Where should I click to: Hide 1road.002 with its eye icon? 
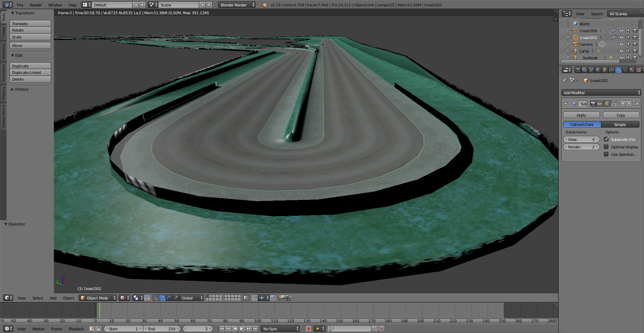pos(622,37)
